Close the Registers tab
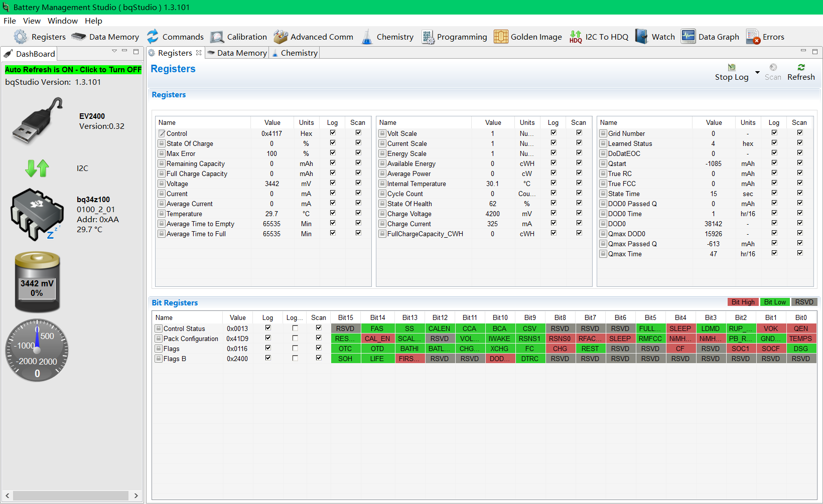 pyautogui.click(x=199, y=53)
